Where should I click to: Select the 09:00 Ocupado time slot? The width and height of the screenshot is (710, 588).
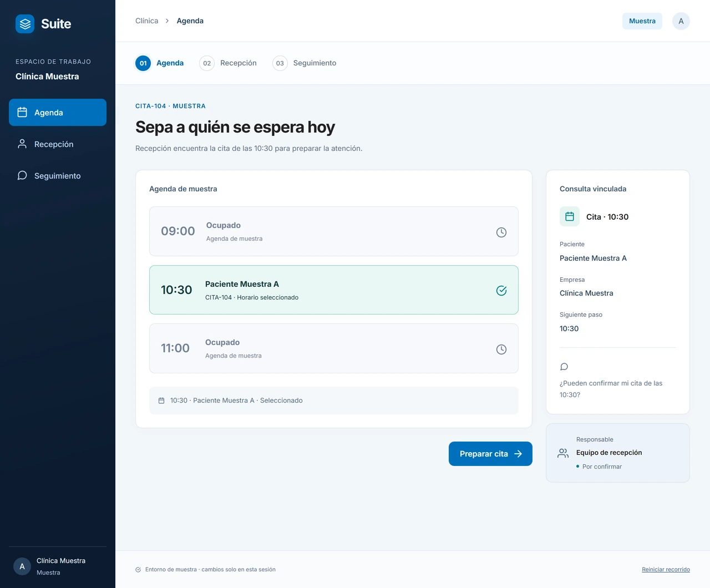coord(334,231)
